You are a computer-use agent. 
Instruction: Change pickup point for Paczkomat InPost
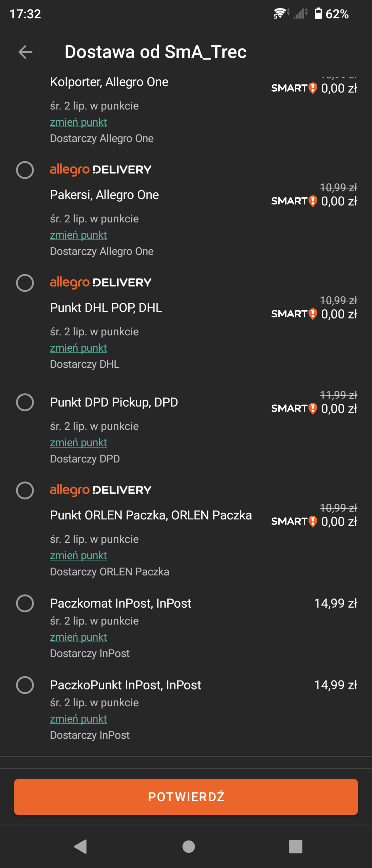[78, 637]
